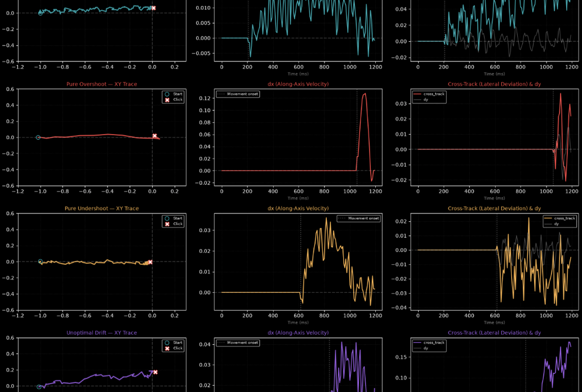Click "cross_track" in the orange cross-track legend

pos(565,219)
